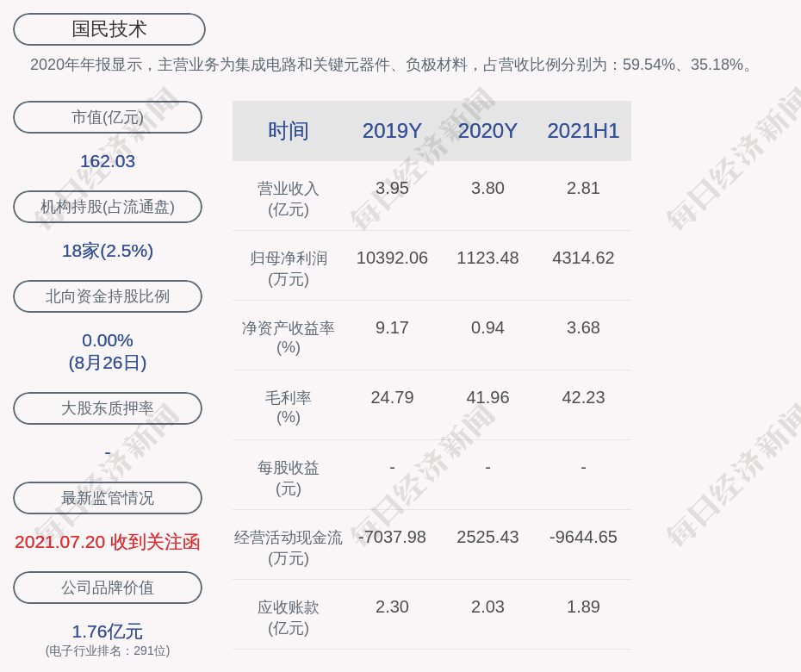Click gross margin value 24.79
Screen dimensions: 801x672
pyautogui.click(x=392, y=397)
